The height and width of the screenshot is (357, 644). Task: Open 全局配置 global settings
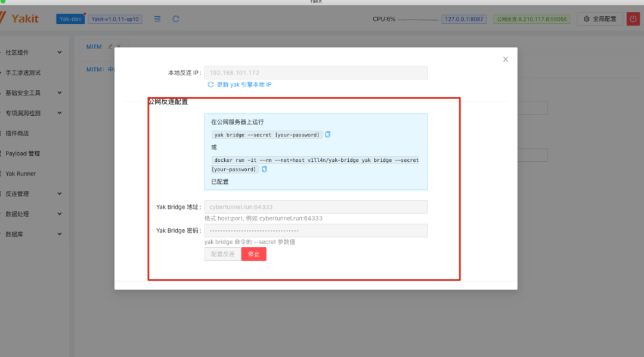click(x=600, y=19)
